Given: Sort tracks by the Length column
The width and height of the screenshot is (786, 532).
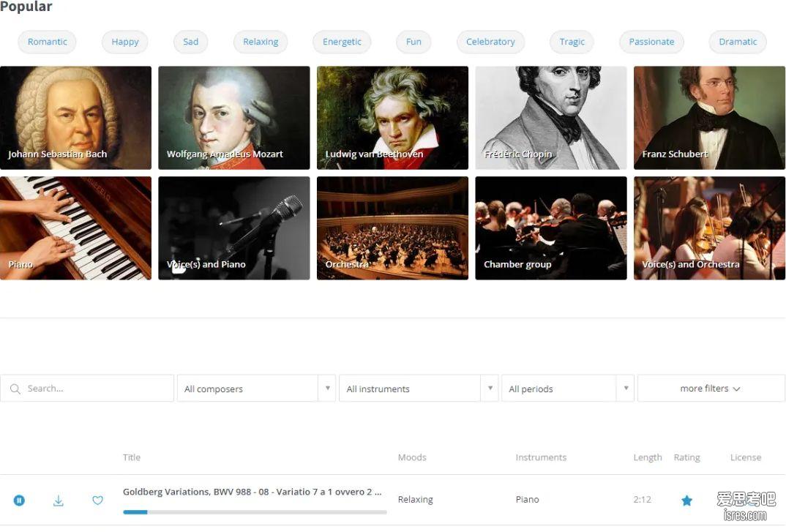Looking at the screenshot, I should [648, 457].
